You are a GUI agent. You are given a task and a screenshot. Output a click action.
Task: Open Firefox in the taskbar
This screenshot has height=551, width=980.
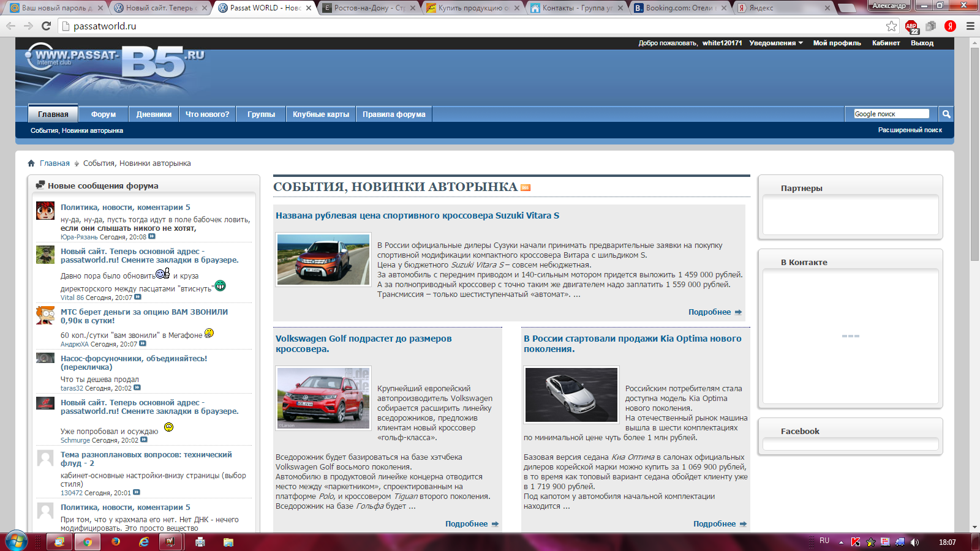(x=116, y=542)
